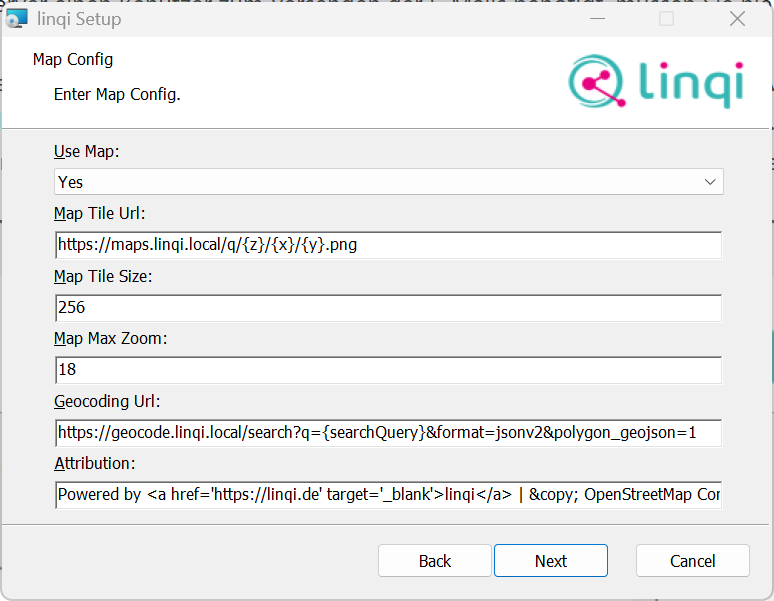This screenshot has height=601, width=774.
Task: Go back with the Back button
Action: (434, 561)
